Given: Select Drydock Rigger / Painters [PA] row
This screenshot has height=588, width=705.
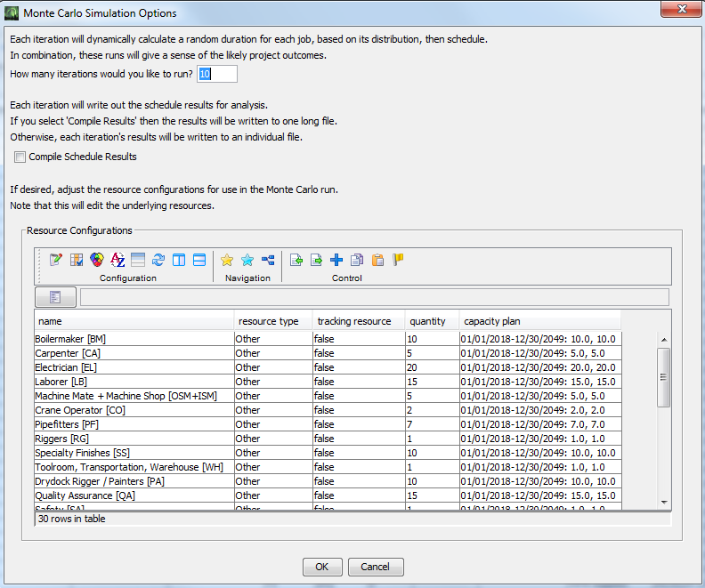Looking at the screenshot, I should (328, 481).
